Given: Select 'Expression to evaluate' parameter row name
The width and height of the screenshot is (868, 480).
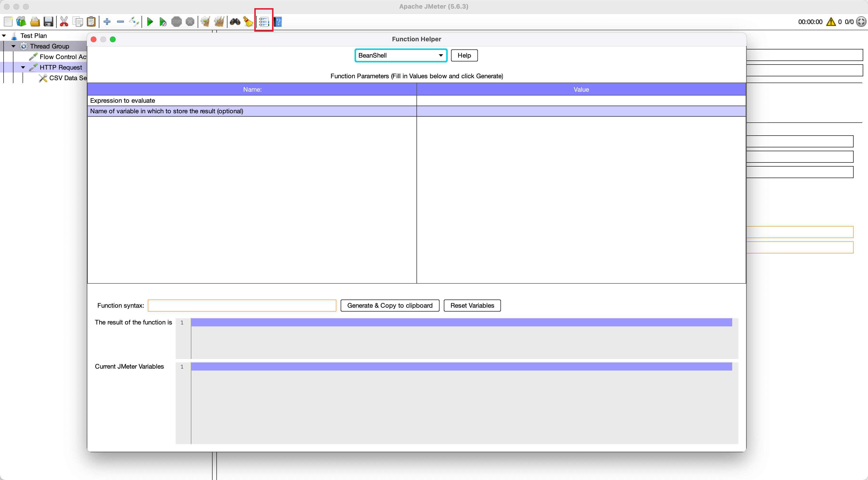Looking at the screenshot, I should click(x=252, y=101).
